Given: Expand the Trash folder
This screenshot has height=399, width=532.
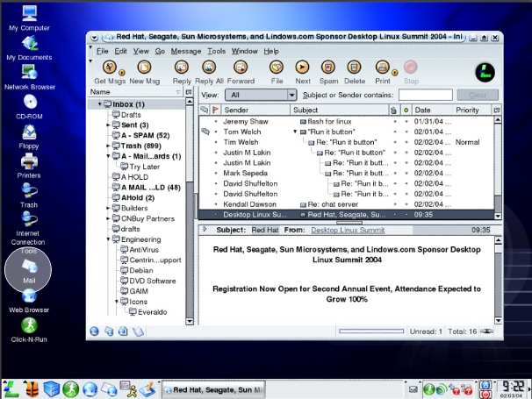Looking at the screenshot, I should (108, 146).
